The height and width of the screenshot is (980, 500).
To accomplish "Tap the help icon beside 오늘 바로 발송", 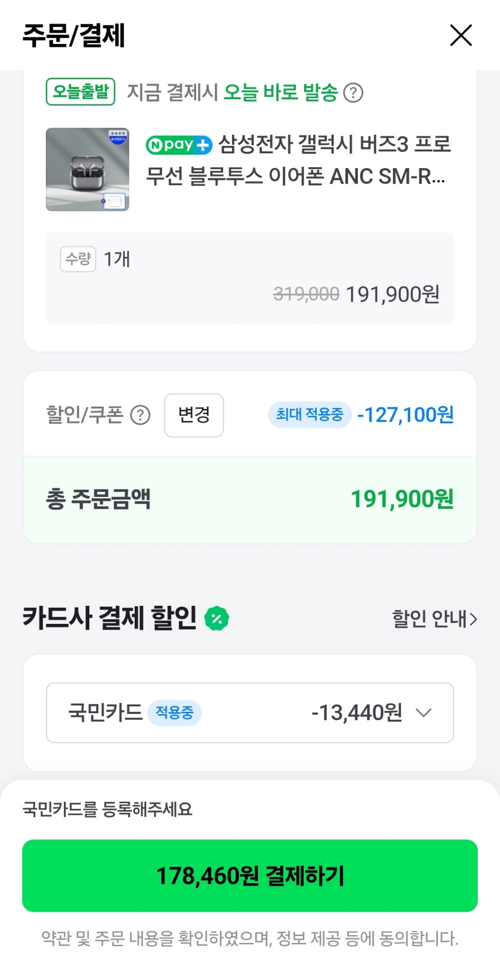I will click(x=353, y=92).
